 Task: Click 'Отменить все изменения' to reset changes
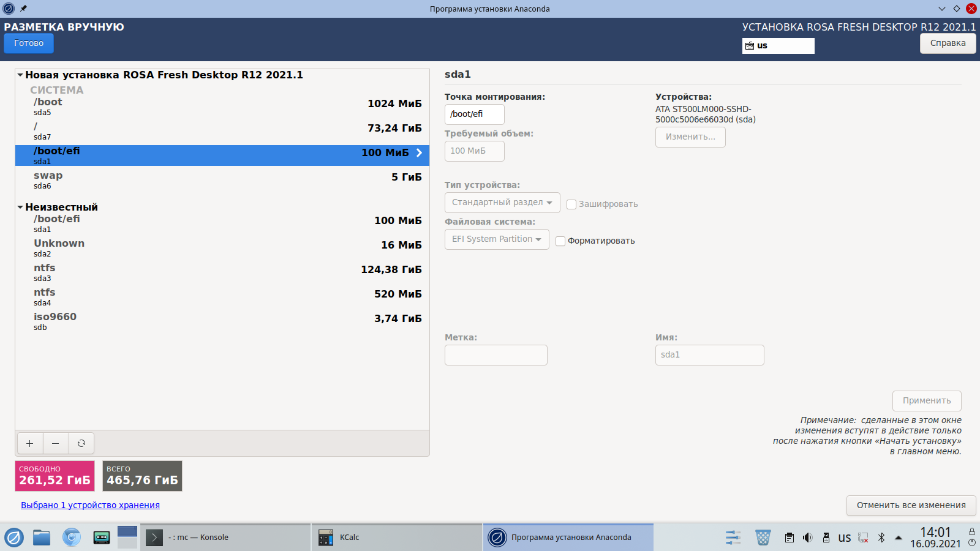pyautogui.click(x=911, y=506)
